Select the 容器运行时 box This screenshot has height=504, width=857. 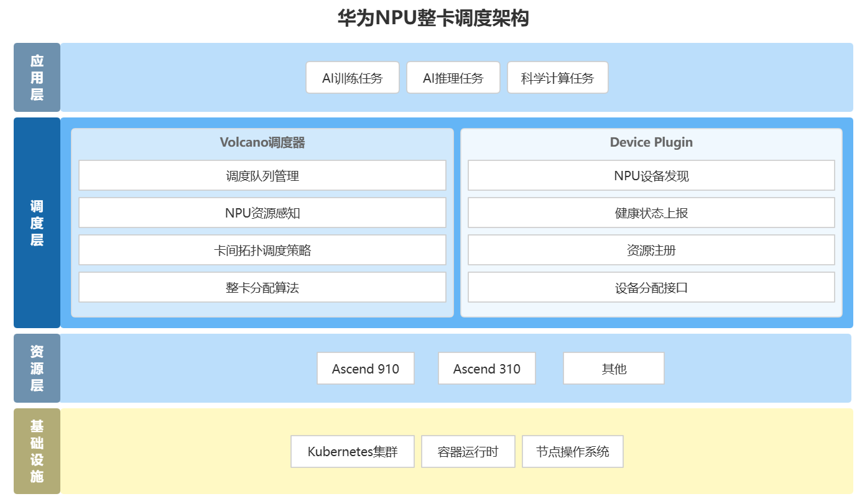click(468, 452)
